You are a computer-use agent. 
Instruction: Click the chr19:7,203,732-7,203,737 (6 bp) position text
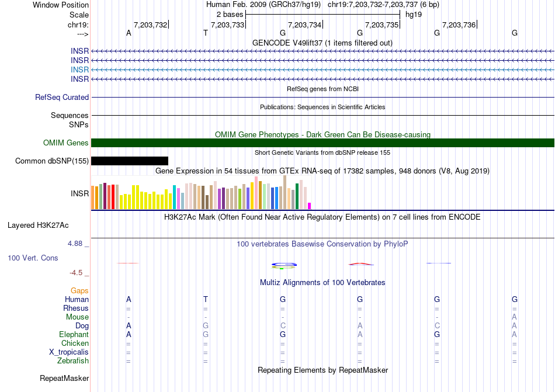pyautogui.click(x=383, y=5)
